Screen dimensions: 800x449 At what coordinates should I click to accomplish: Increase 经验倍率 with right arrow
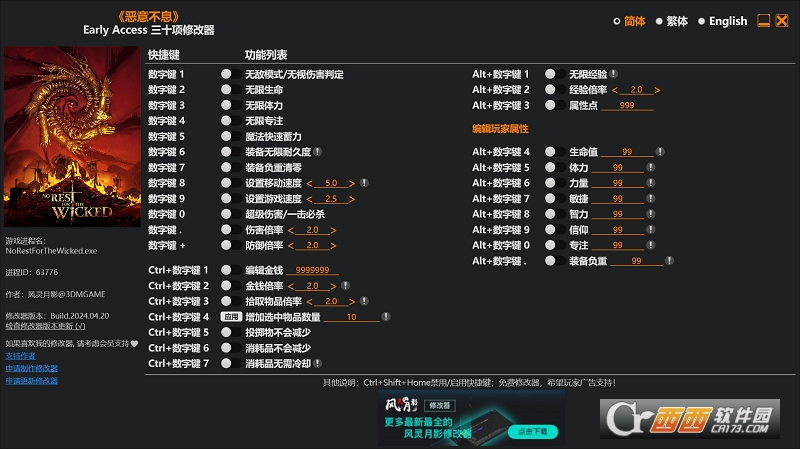tap(657, 90)
